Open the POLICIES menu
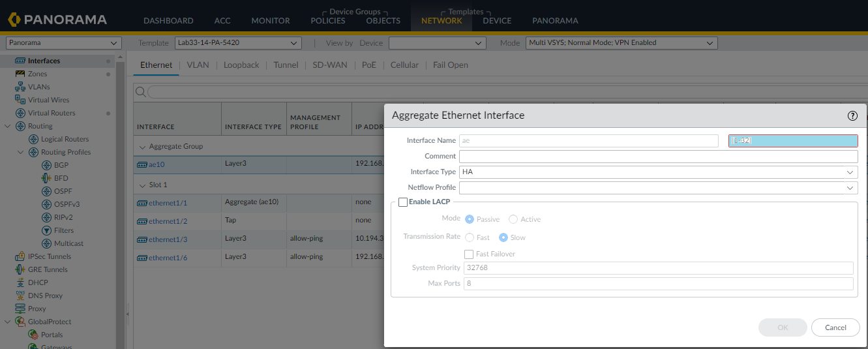The height and width of the screenshot is (349, 868). coord(328,21)
